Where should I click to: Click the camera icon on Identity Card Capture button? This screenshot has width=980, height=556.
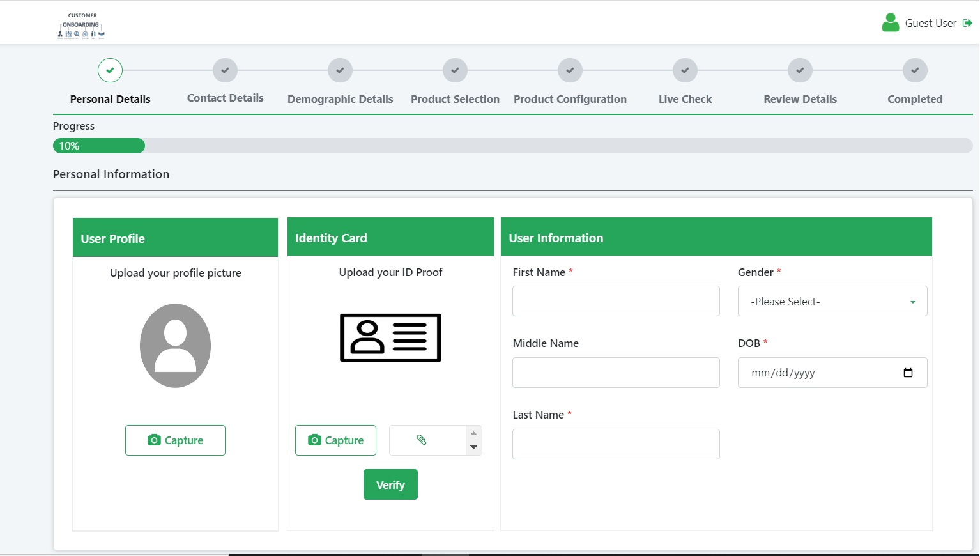(314, 440)
